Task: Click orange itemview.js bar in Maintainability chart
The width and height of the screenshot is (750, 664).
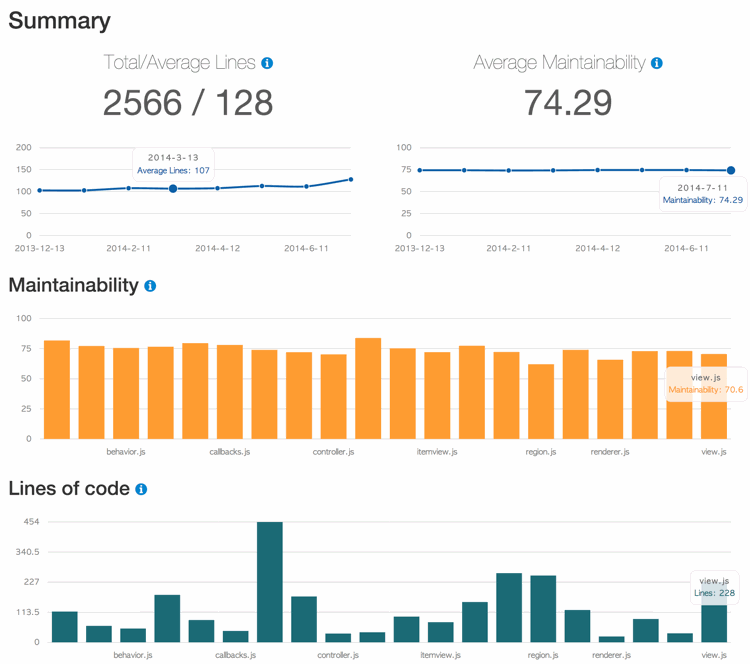Action: pos(437,396)
